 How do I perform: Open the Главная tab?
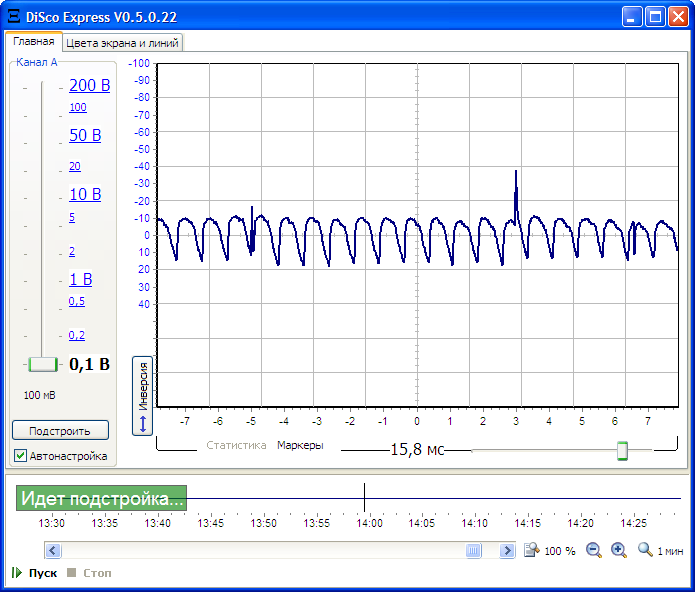34,42
